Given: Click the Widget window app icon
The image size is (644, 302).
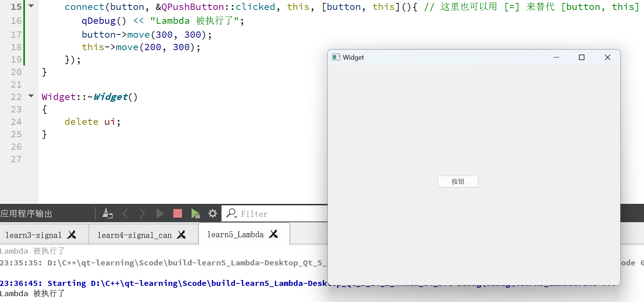Looking at the screenshot, I should click(336, 57).
